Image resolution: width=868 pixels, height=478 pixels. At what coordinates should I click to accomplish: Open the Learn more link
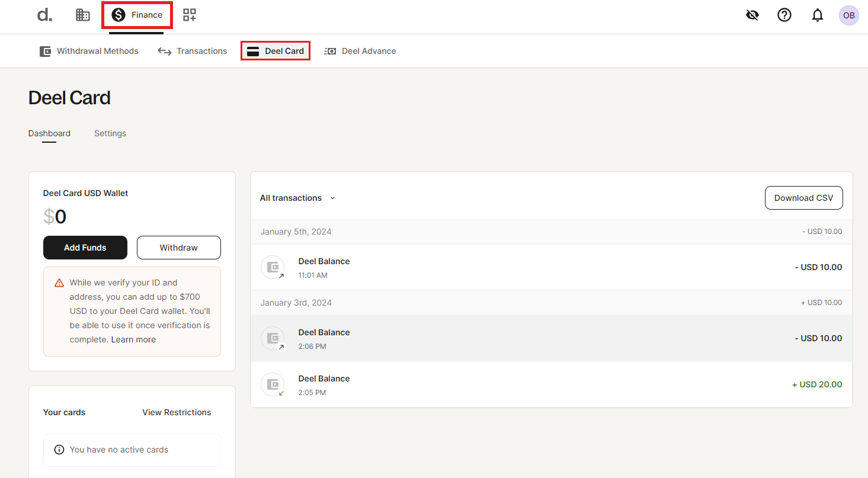tap(133, 339)
